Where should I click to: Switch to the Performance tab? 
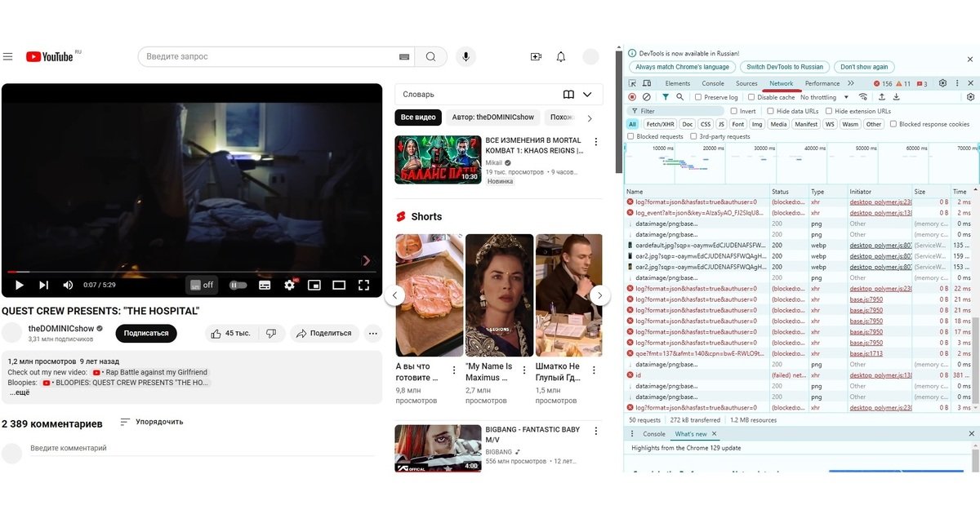pyautogui.click(x=822, y=83)
